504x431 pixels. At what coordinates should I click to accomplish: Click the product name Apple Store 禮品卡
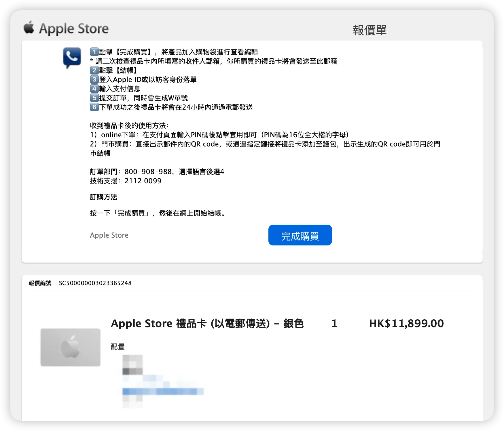pyautogui.click(x=207, y=323)
